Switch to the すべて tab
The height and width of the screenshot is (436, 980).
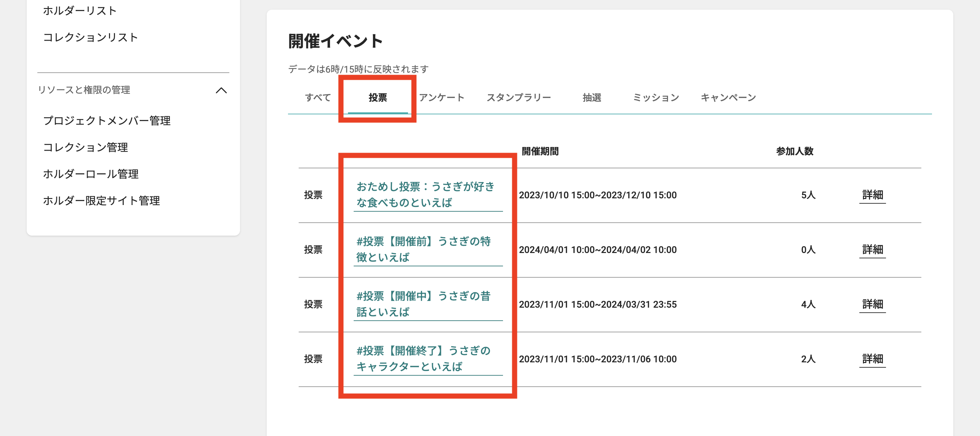(x=318, y=98)
